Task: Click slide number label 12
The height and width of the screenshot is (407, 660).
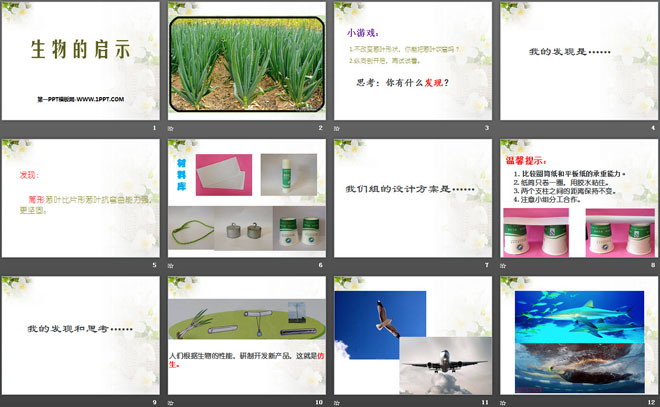Action: pos(652,402)
